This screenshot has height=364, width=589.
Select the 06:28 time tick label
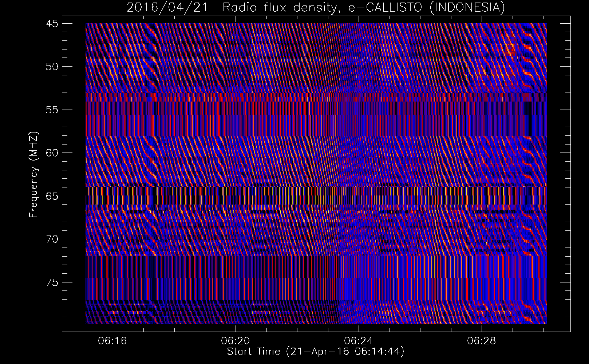[482, 341]
